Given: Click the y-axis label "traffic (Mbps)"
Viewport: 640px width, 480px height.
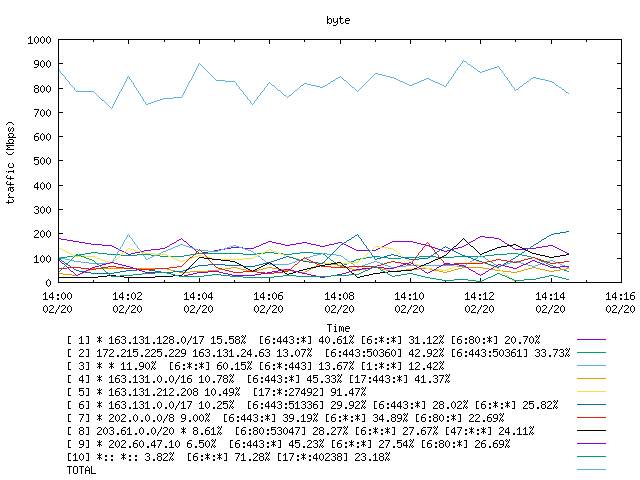Looking at the screenshot, I should [10, 162].
